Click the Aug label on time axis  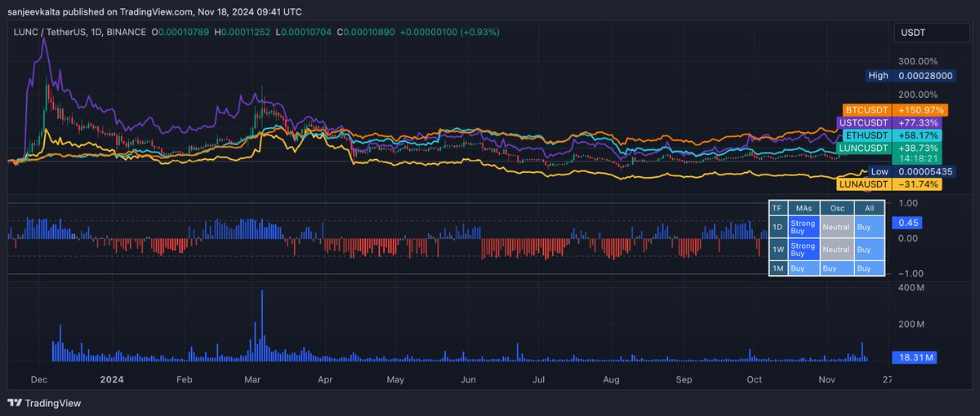click(x=612, y=379)
